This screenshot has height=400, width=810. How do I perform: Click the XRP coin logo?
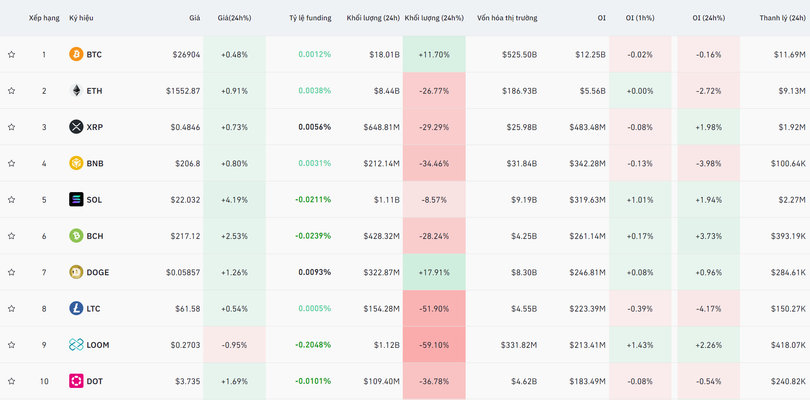coord(76,127)
